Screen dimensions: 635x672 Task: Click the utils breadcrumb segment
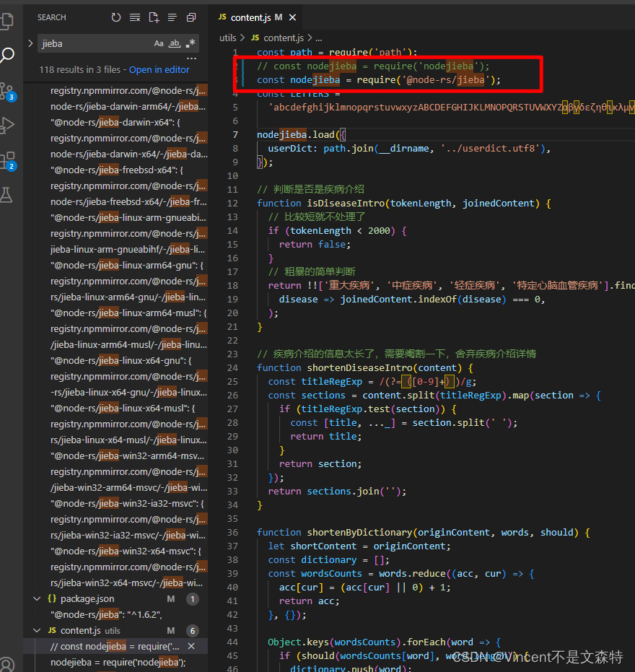click(227, 38)
